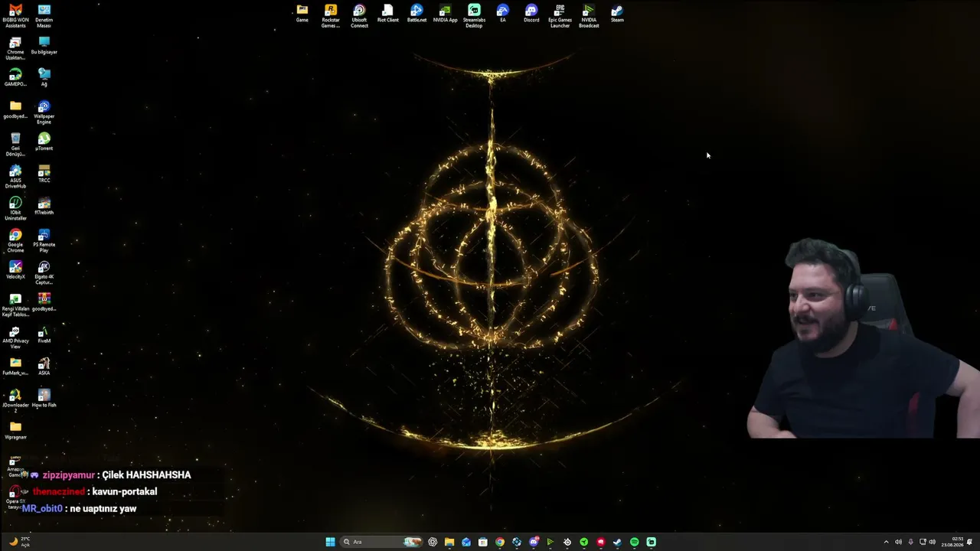The width and height of the screenshot is (980, 551).
Task: Open Spotify from the taskbar
Action: [x=635, y=542]
